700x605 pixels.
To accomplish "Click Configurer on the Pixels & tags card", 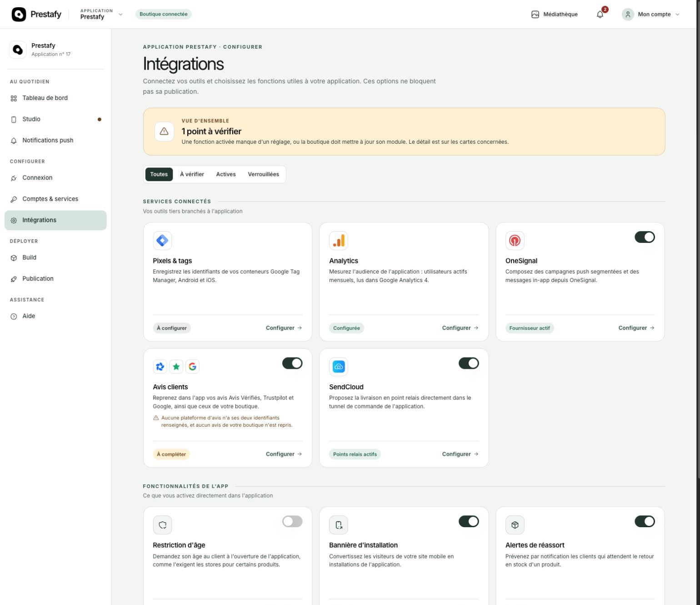I will point(284,328).
